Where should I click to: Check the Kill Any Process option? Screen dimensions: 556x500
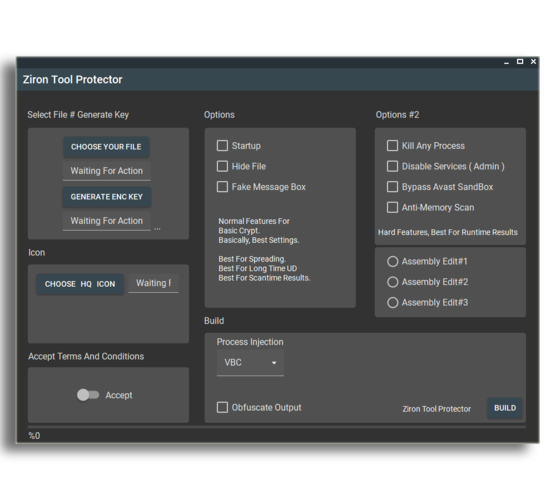[392, 146]
